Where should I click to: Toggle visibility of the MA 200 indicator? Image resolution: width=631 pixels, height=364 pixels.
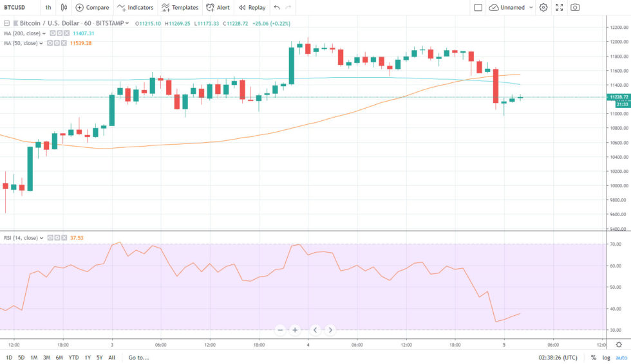point(52,33)
